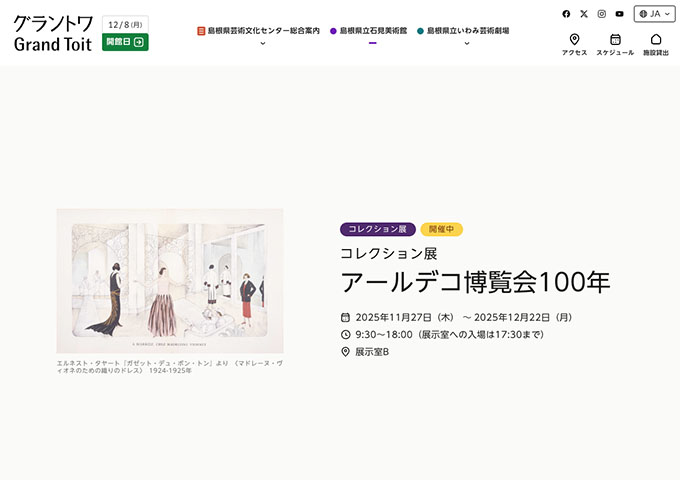Open the スケジュール calendar icon
The image size is (680, 480).
point(615,39)
